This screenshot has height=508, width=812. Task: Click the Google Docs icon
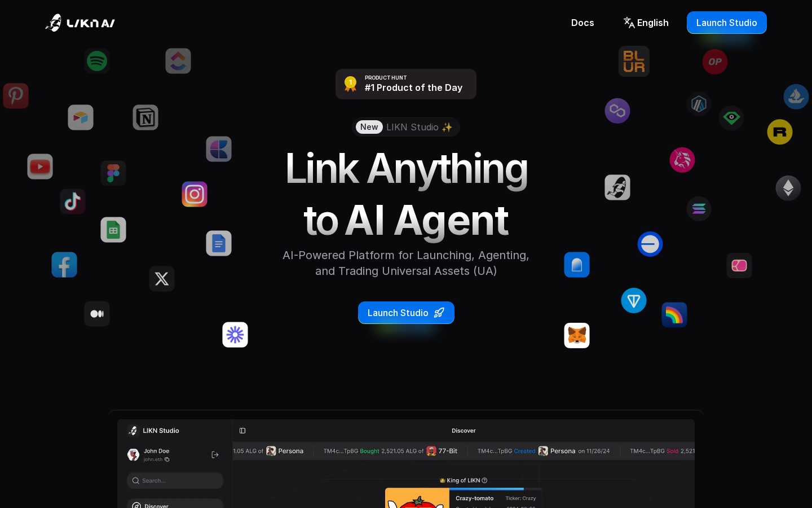pos(219,243)
